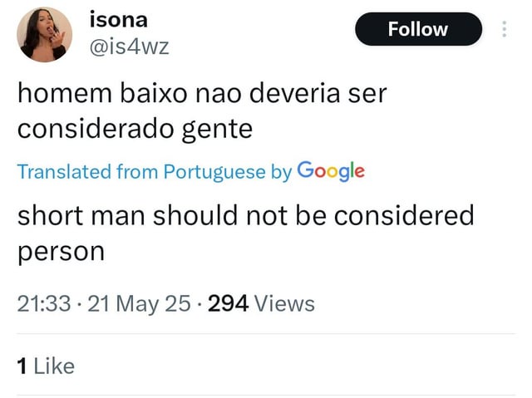532x398 pixels.
Task: Select the word 'considered' in the translation
Action: click(404, 215)
